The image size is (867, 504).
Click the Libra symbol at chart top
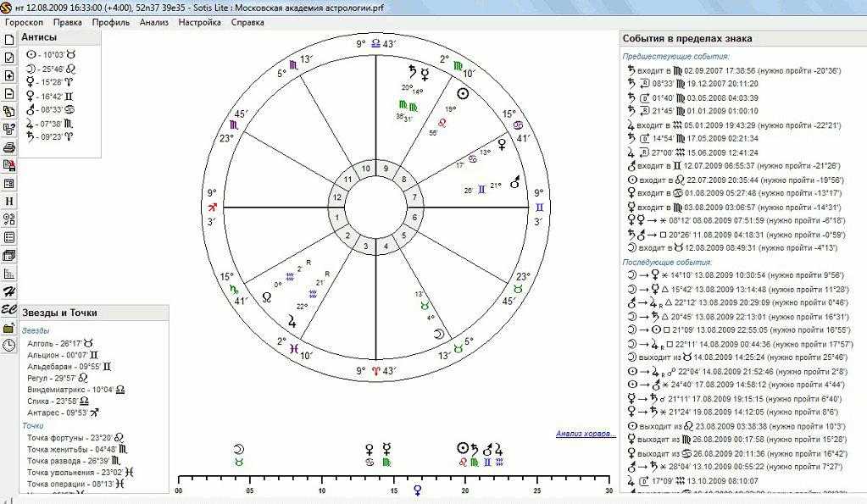[376, 43]
